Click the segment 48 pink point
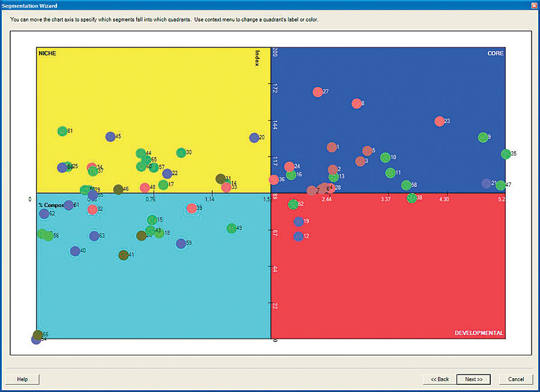Image resolution: width=540 pixels, height=392 pixels. [145, 188]
